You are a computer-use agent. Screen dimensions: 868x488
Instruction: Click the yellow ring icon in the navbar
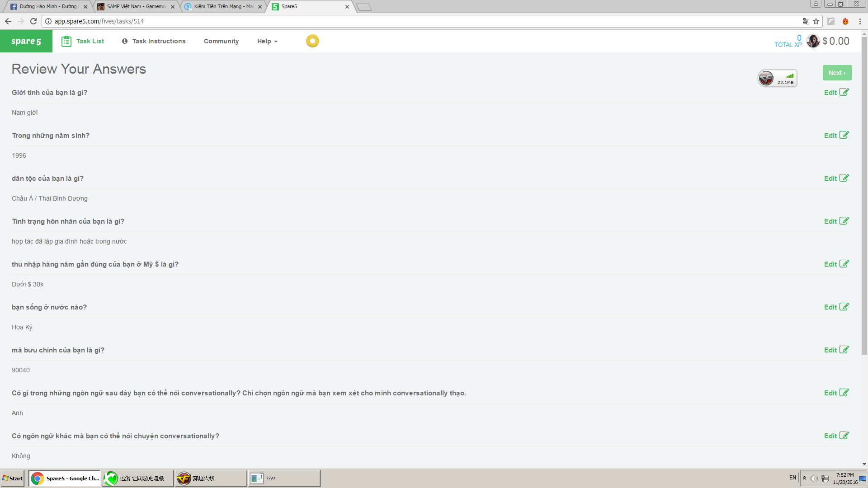tap(312, 41)
